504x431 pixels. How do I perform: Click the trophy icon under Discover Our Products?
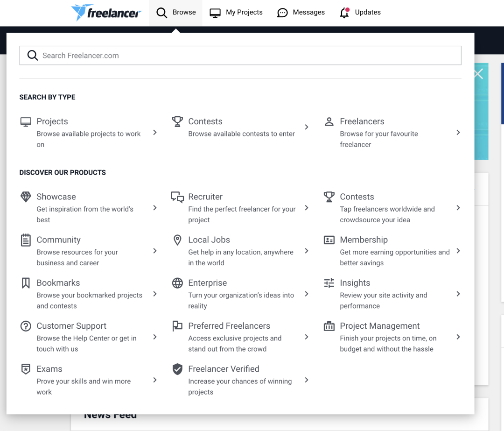coord(329,197)
